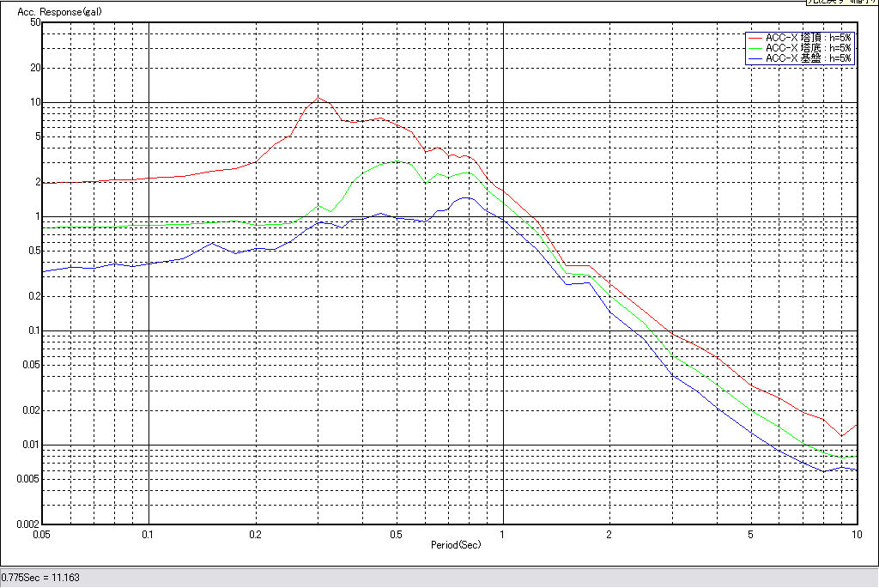
Task: Click the Period(Sec) x-axis title
Action: pyautogui.click(x=455, y=545)
